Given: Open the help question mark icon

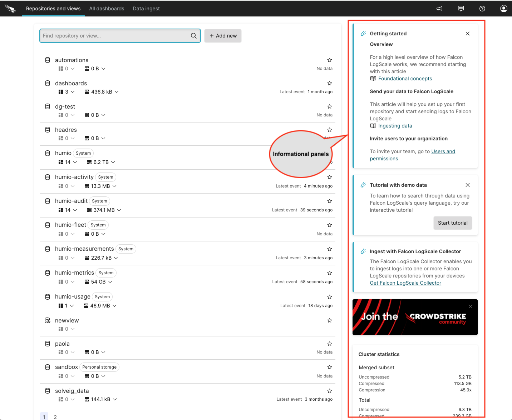Looking at the screenshot, I should [x=482, y=9].
